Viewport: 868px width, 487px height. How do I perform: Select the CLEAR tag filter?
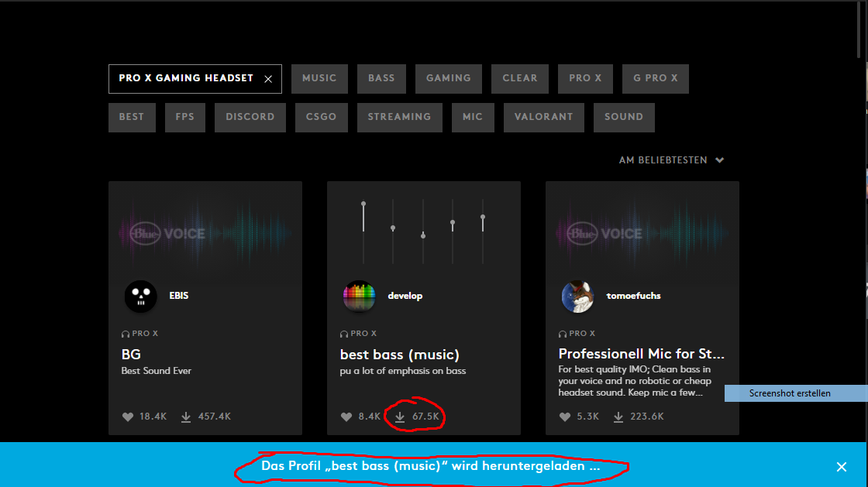pos(520,78)
